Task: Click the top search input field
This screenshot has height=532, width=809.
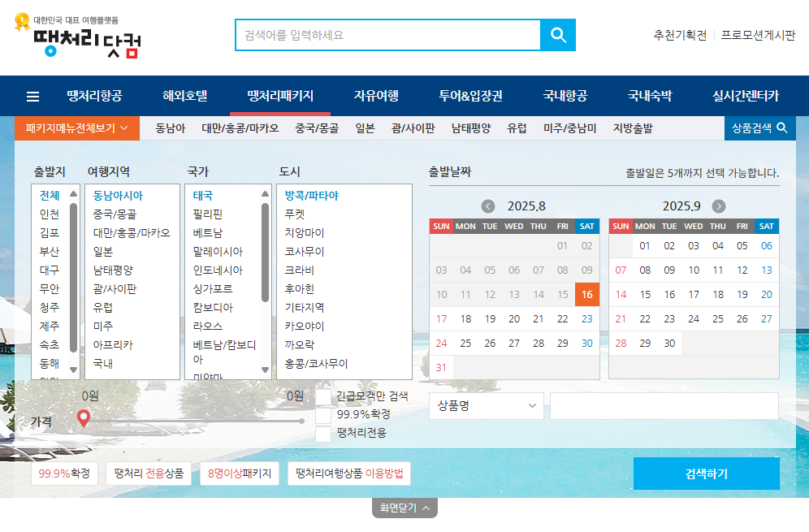Action: (387, 35)
